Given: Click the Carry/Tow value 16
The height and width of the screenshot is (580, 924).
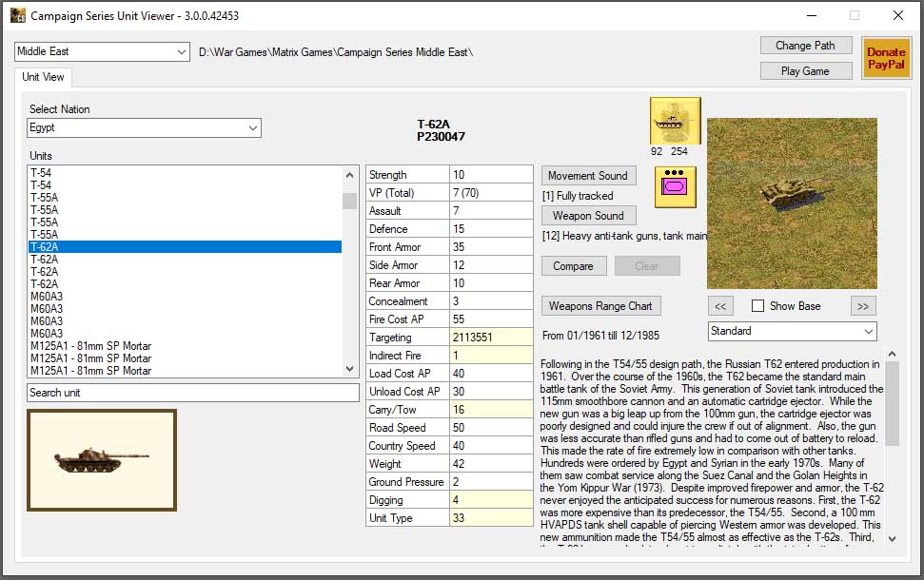Looking at the screenshot, I should coord(491,409).
